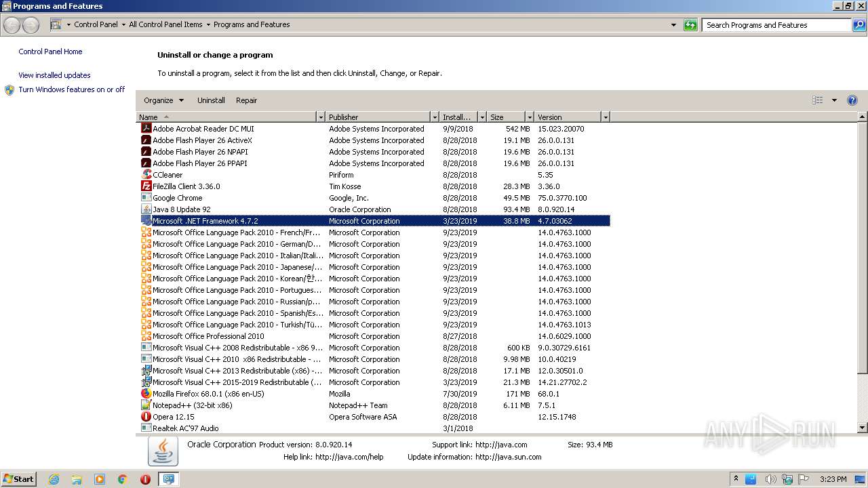Open the http://java.sun.com update link
The image size is (868, 488).
pyautogui.click(x=508, y=457)
